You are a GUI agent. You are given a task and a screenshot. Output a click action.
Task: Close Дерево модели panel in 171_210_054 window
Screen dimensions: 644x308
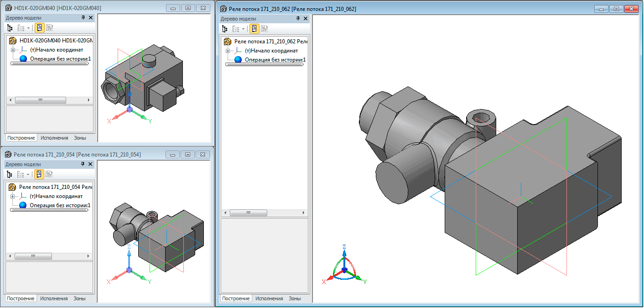(x=90, y=164)
